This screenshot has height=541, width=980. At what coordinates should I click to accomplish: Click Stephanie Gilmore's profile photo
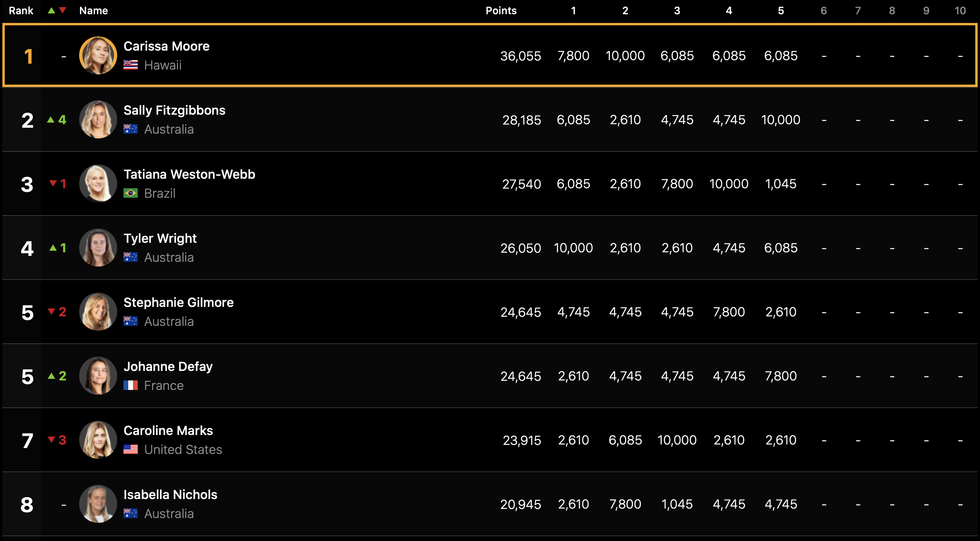click(x=98, y=312)
